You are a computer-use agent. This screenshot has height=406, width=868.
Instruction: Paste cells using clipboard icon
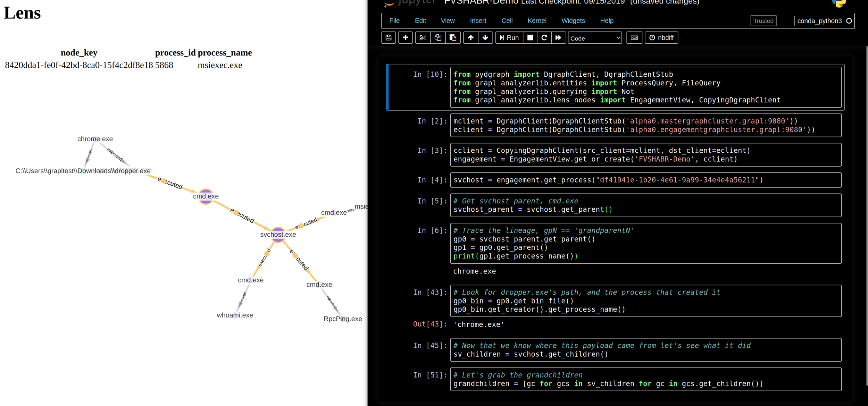(453, 37)
